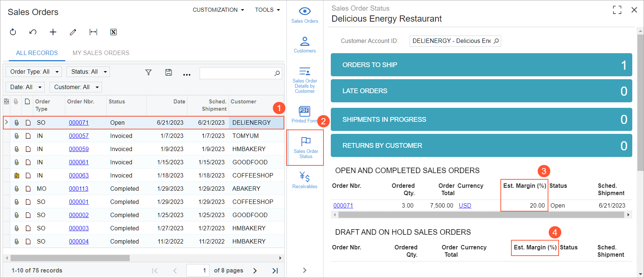
Task: Open order number 000071 link in grid
Action: 79,123
